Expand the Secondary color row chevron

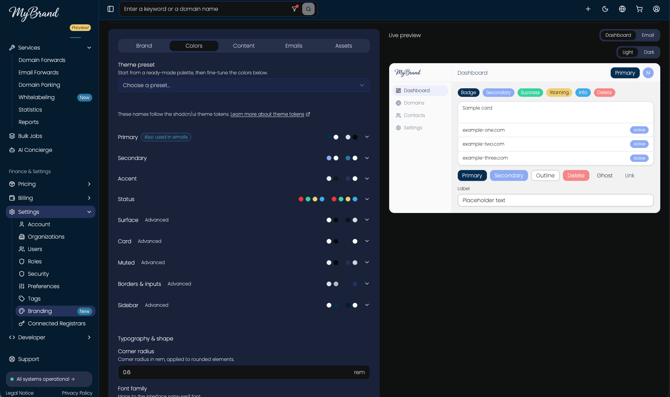pos(367,158)
